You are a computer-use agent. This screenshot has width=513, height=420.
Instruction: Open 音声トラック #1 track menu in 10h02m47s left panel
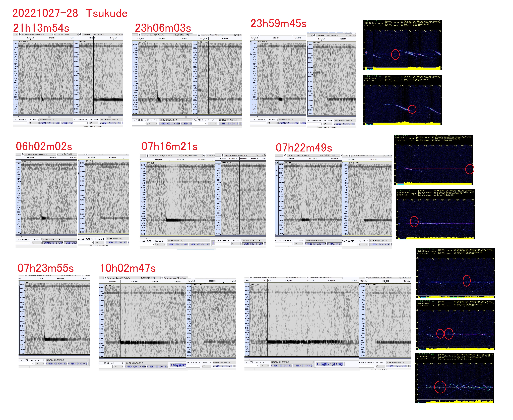point(109,285)
